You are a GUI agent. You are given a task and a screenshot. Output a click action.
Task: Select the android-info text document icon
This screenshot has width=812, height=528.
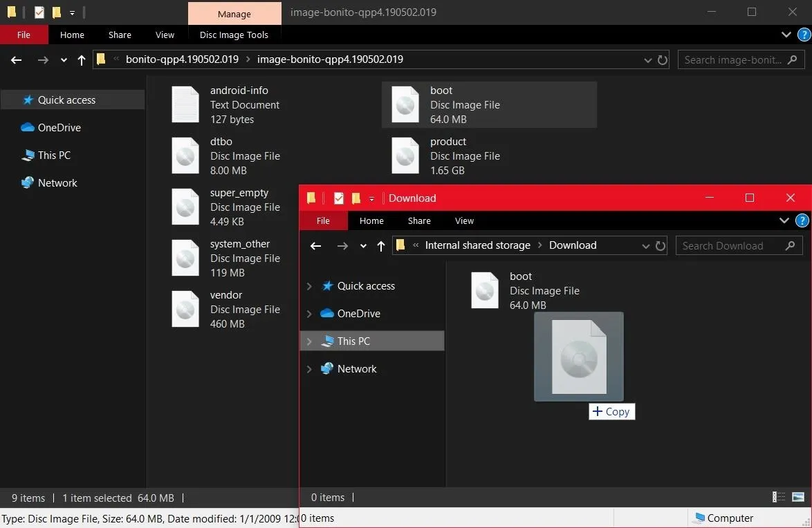click(185, 104)
